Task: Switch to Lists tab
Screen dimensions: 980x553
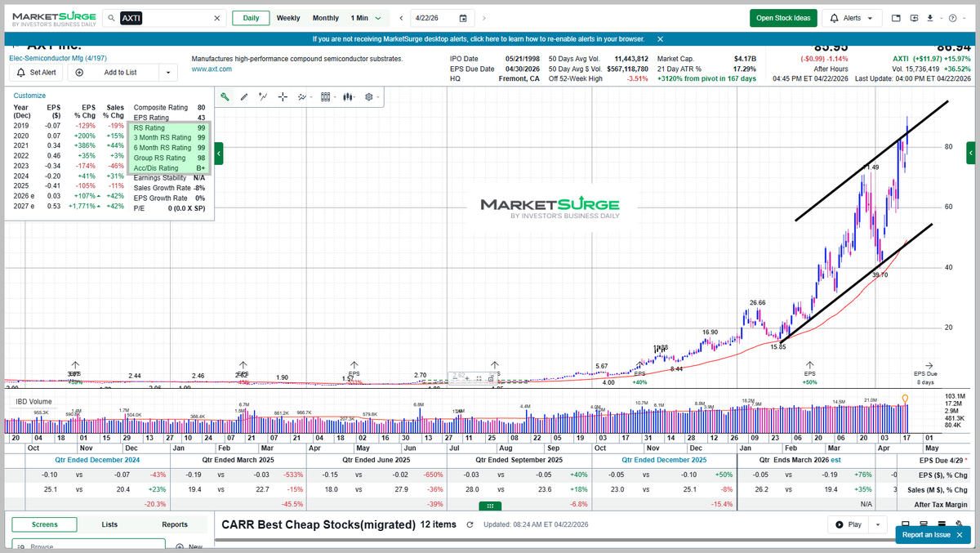Action: tap(109, 524)
